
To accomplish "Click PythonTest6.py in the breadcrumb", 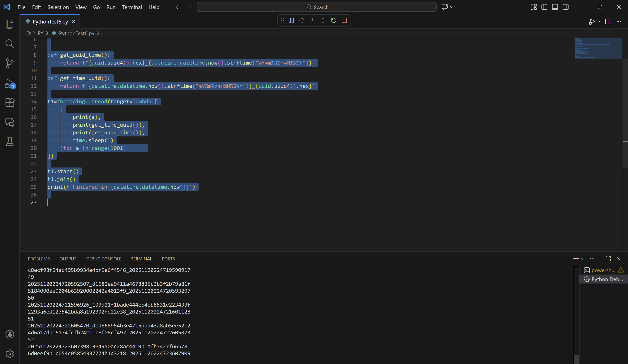I will (76, 33).
